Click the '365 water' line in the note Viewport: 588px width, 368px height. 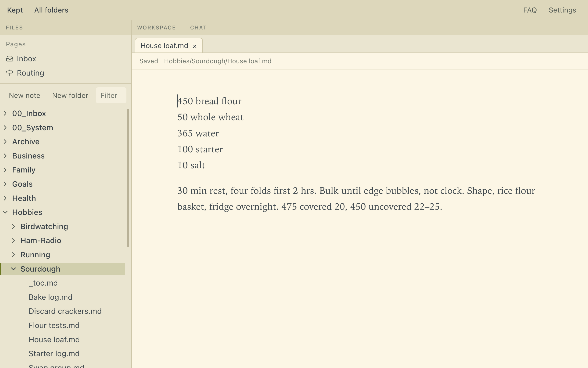[198, 133]
